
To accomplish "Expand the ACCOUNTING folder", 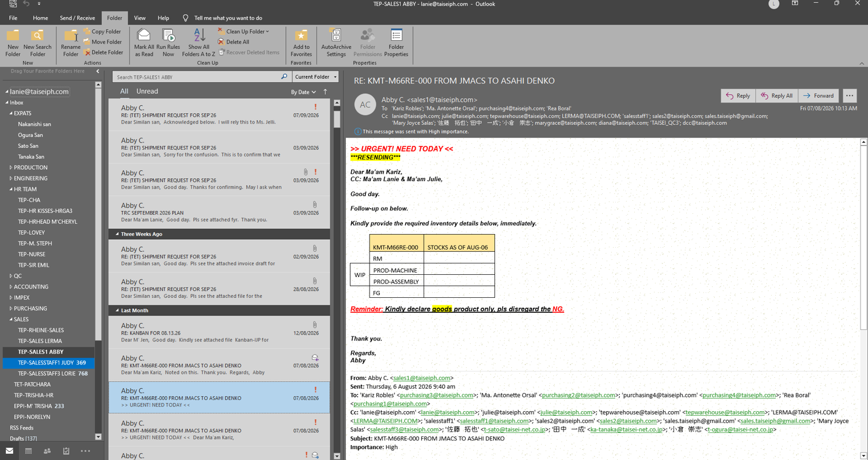I will point(11,287).
